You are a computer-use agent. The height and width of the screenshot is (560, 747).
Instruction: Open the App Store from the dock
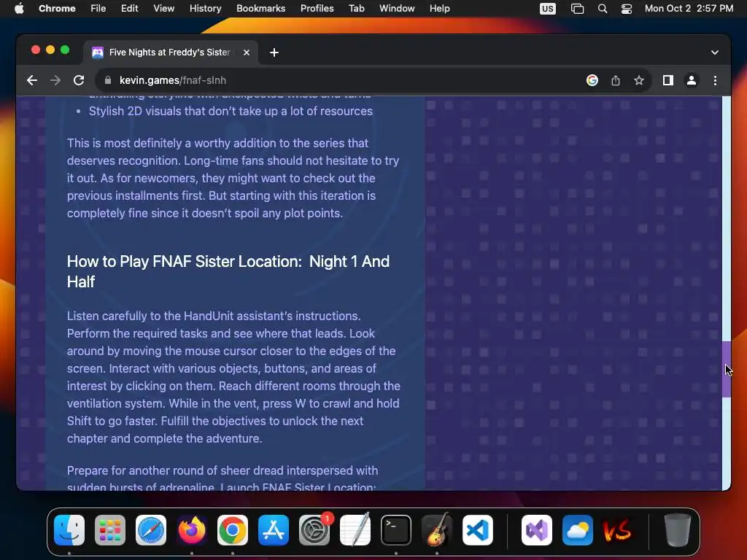(x=274, y=530)
